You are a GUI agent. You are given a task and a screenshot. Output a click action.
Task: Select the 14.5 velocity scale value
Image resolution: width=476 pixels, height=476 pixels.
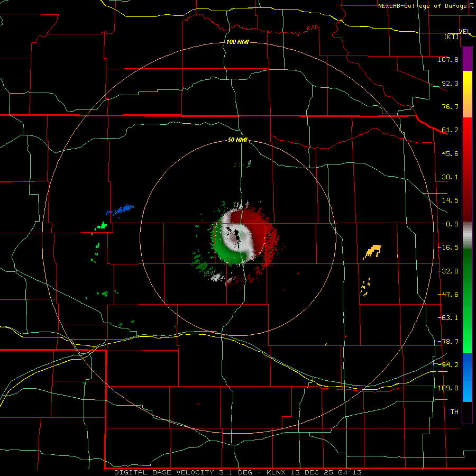(x=450, y=200)
